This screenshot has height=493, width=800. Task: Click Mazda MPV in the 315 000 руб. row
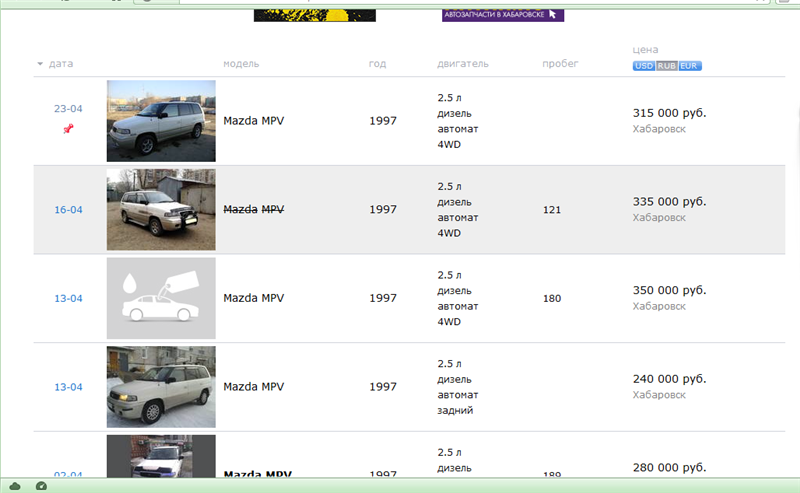(x=254, y=121)
